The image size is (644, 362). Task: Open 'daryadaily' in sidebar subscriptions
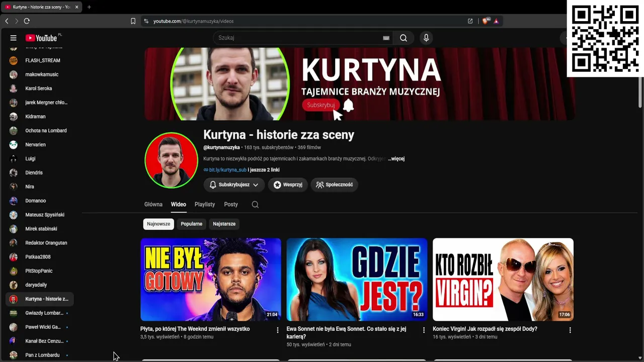(x=40, y=285)
